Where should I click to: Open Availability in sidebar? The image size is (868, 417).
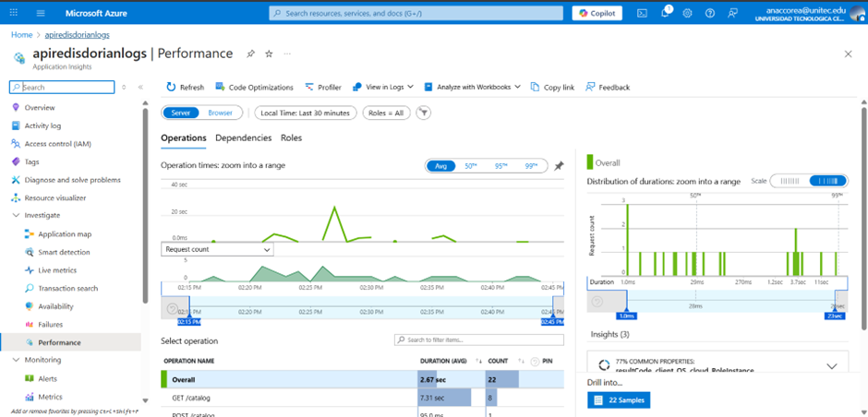pos(55,306)
